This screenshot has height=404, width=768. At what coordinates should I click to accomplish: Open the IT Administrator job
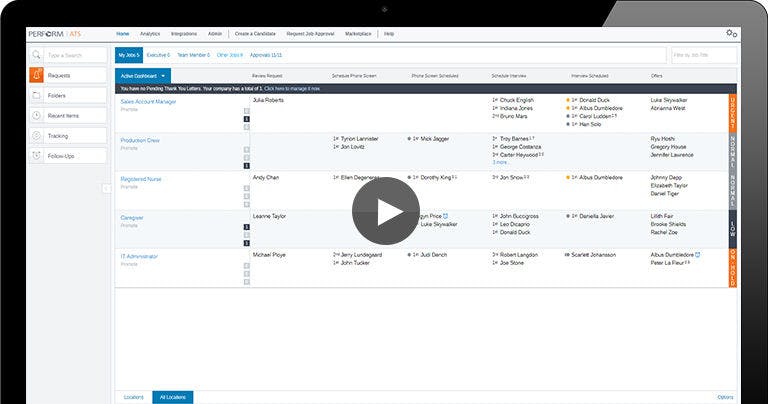[x=140, y=257]
